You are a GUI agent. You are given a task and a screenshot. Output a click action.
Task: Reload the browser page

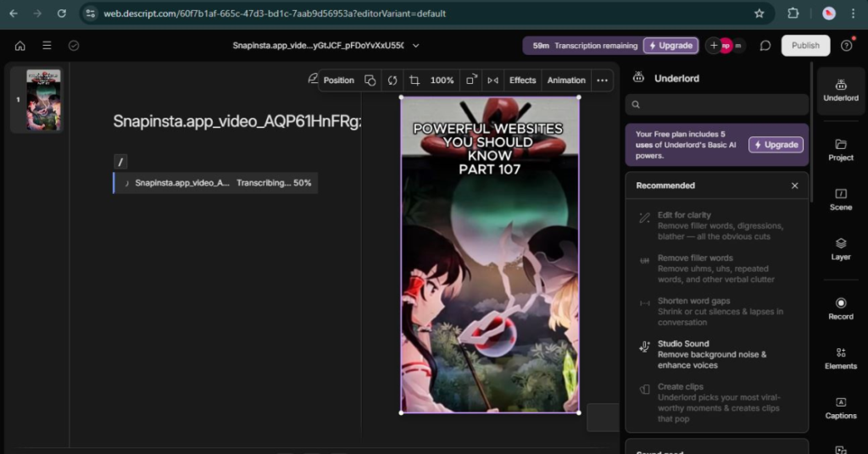[x=61, y=14]
